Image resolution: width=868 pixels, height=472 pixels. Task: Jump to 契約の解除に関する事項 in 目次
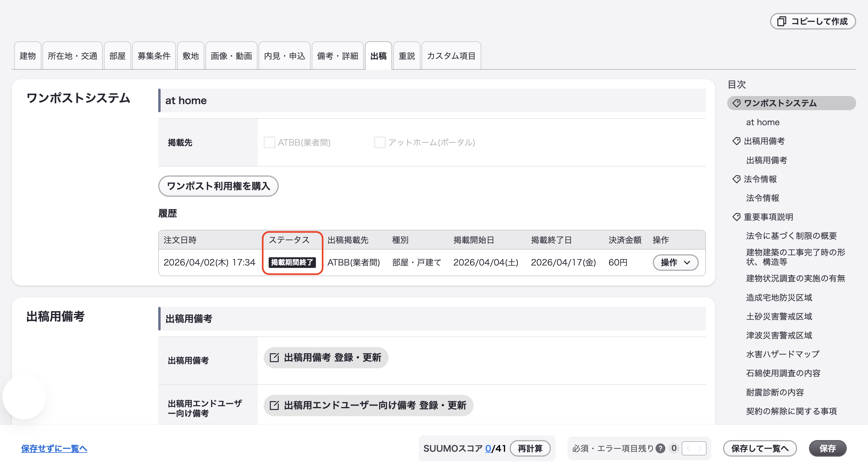coord(791,411)
